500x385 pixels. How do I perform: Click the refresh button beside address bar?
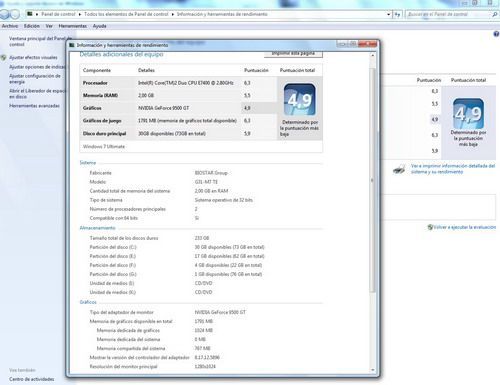pyautogui.click(x=397, y=14)
